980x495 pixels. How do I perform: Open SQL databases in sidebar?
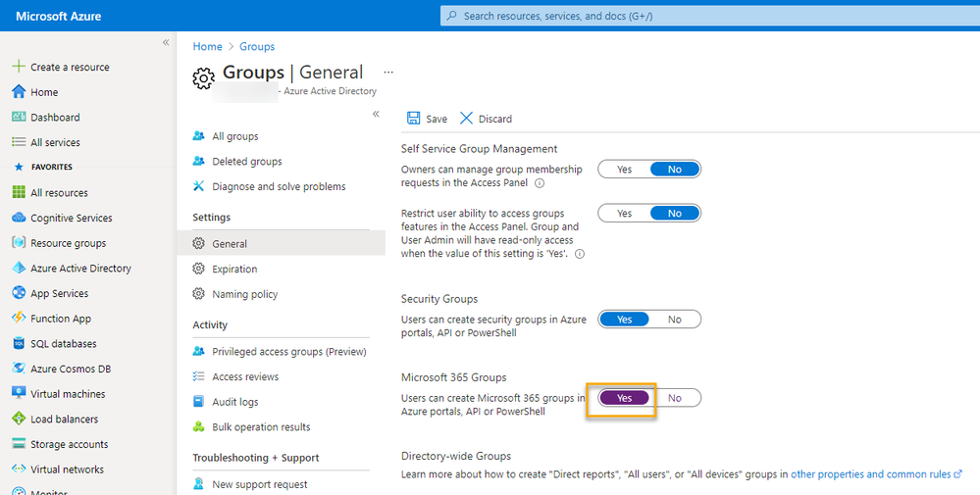(63, 344)
